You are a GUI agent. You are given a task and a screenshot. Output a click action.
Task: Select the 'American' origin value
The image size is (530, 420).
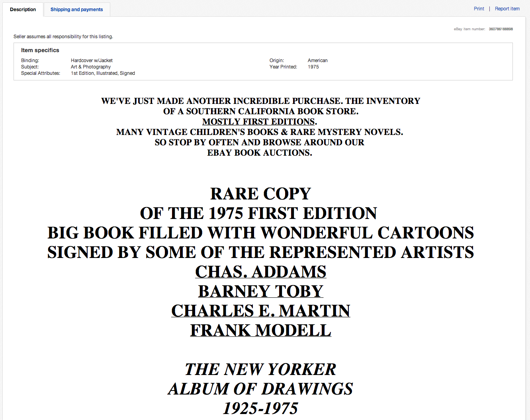pyautogui.click(x=318, y=61)
